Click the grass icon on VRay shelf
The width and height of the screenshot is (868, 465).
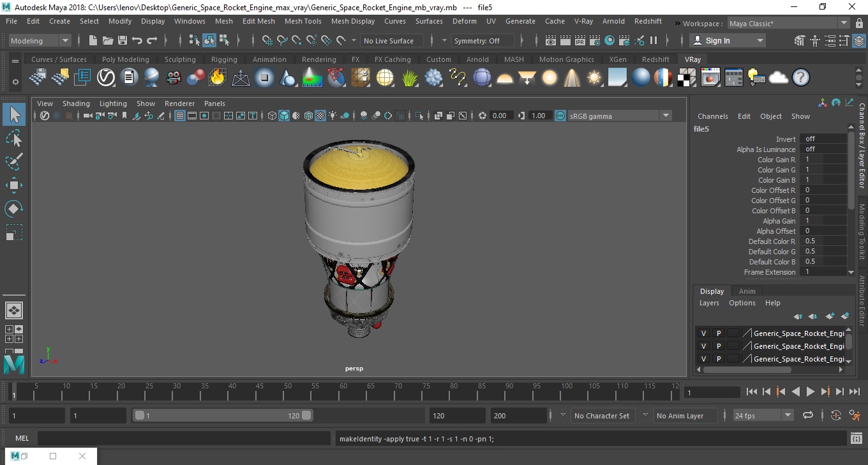[x=410, y=78]
